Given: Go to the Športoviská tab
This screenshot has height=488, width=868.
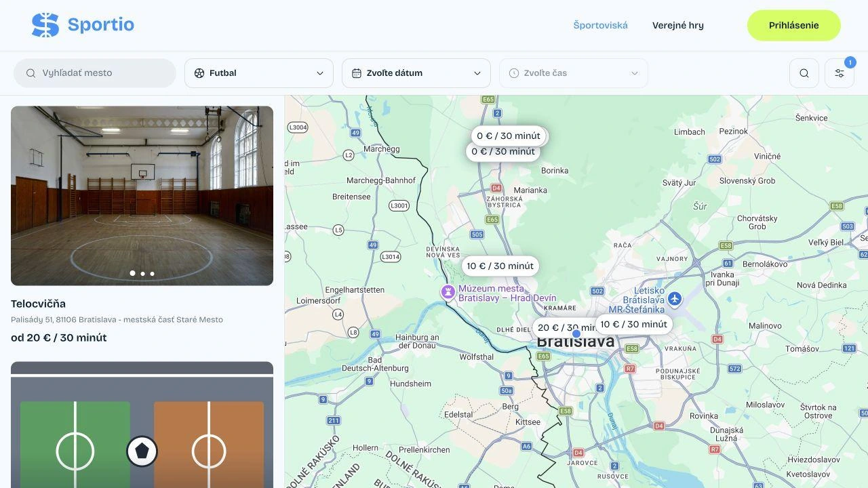Looking at the screenshot, I should 601,26.
